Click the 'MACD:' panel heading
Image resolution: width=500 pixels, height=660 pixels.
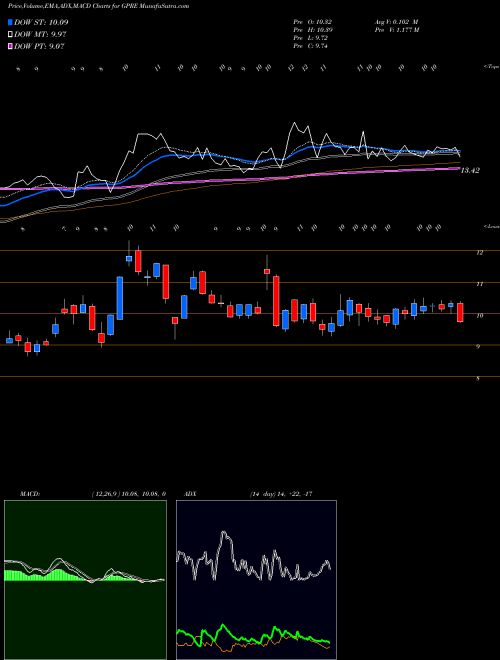point(30,494)
